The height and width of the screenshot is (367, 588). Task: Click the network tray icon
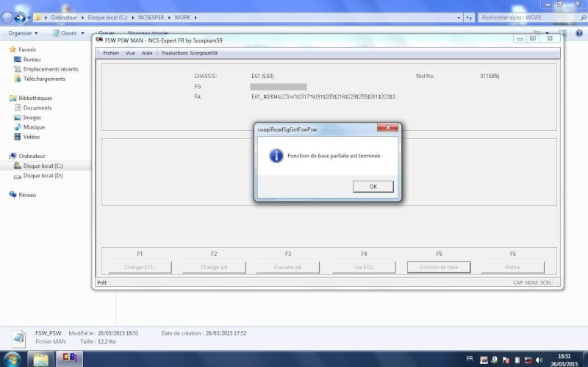(x=528, y=360)
